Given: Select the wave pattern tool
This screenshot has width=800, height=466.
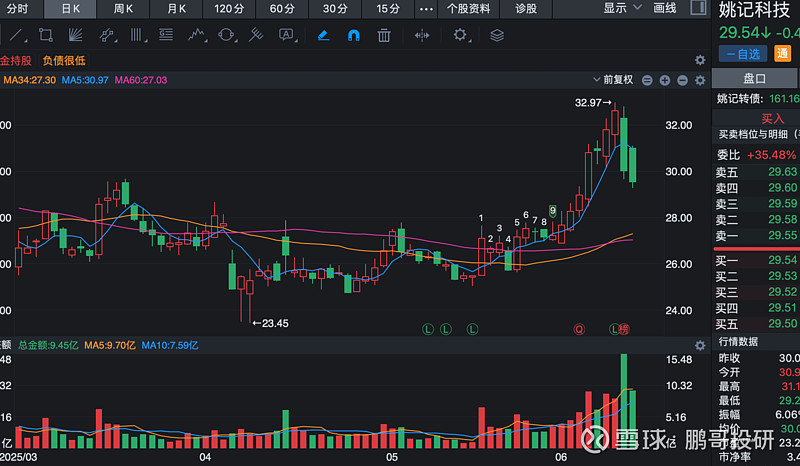Looking at the screenshot, I should (196, 35).
